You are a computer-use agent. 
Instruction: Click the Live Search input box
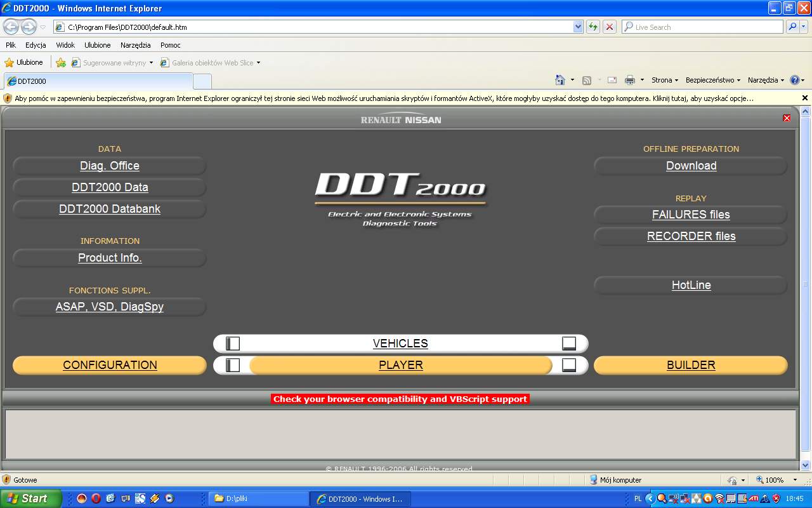[x=703, y=27]
